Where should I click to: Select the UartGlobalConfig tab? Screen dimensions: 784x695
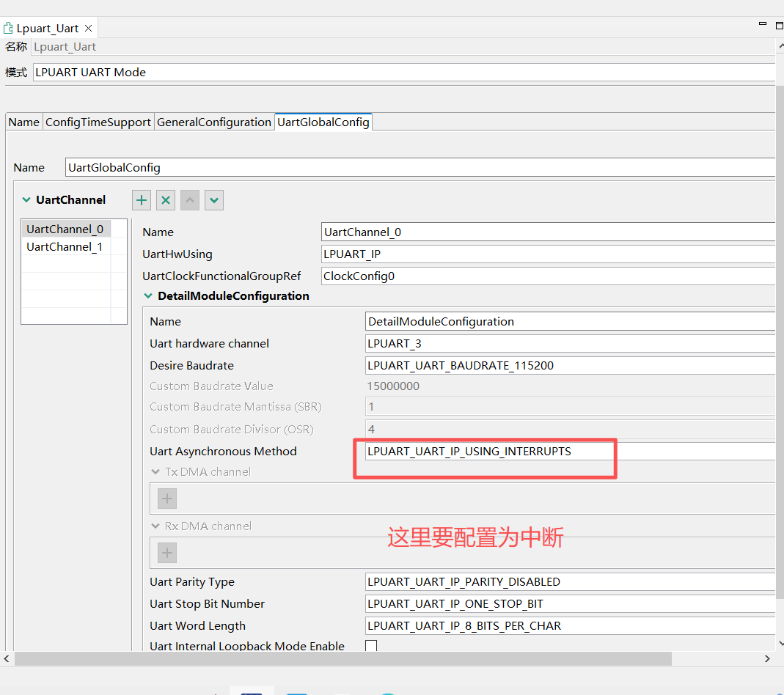(x=323, y=122)
